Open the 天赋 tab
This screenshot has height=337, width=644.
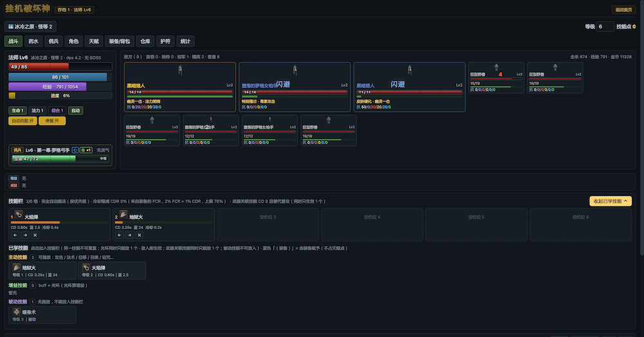tap(93, 41)
